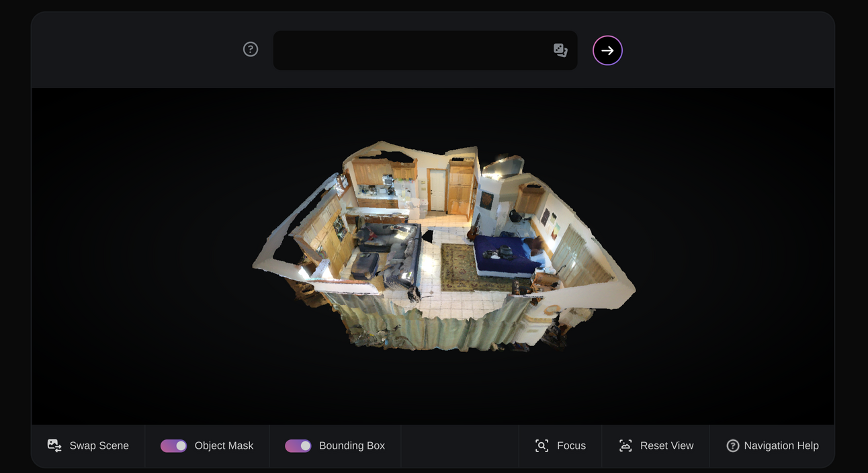This screenshot has width=868, height=473.
Task: Click the Reset View icon
Action: coord(625,445)
